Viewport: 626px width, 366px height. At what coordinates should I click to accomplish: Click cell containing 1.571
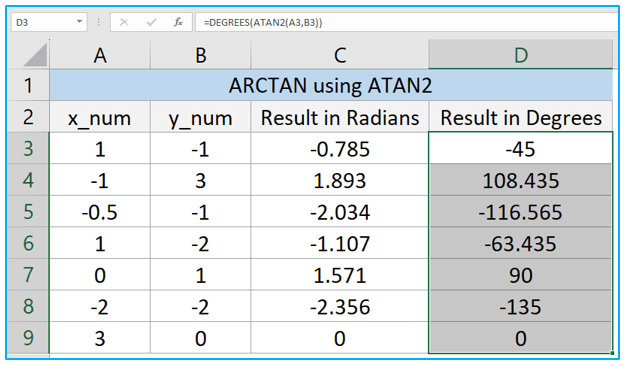click(340, 275)
